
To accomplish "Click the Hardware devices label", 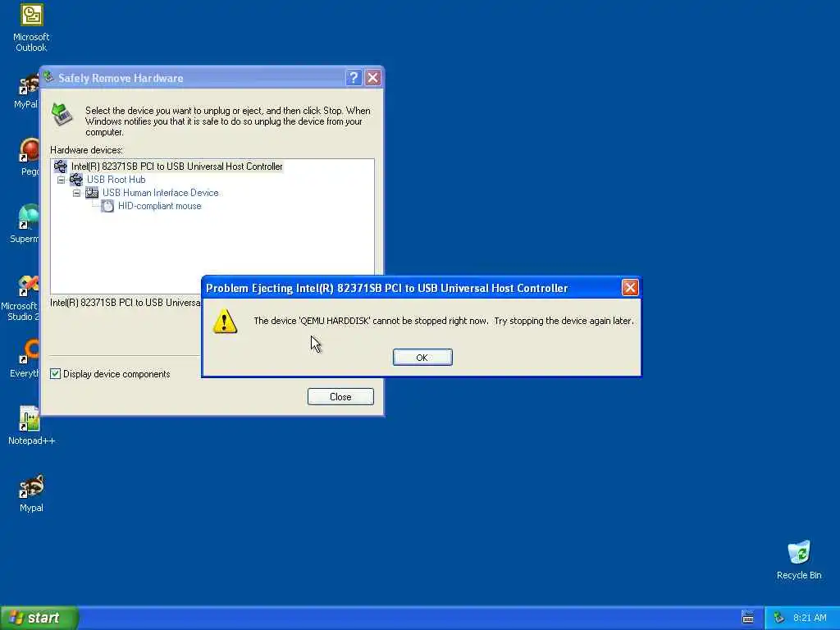I will [x=86, y=150].
